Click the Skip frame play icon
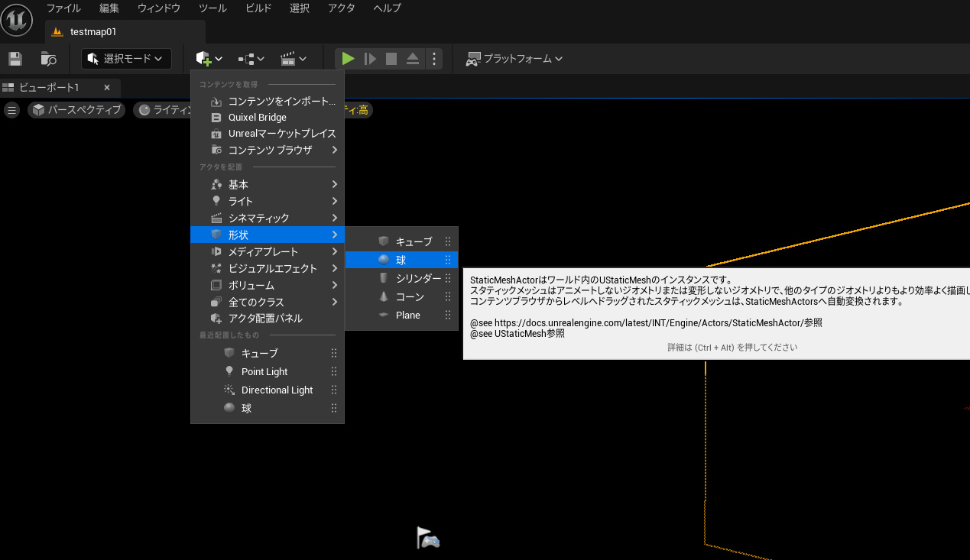 point(370,59)
